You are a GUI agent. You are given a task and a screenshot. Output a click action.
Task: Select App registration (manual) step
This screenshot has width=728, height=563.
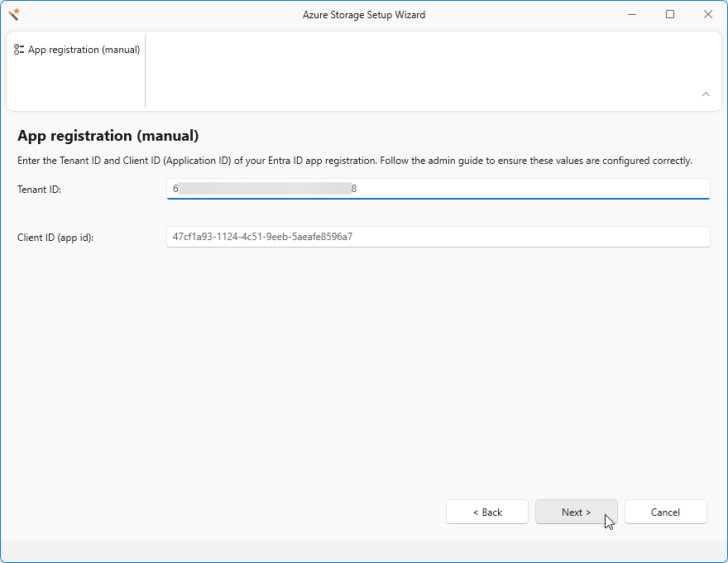pos(77,50)
